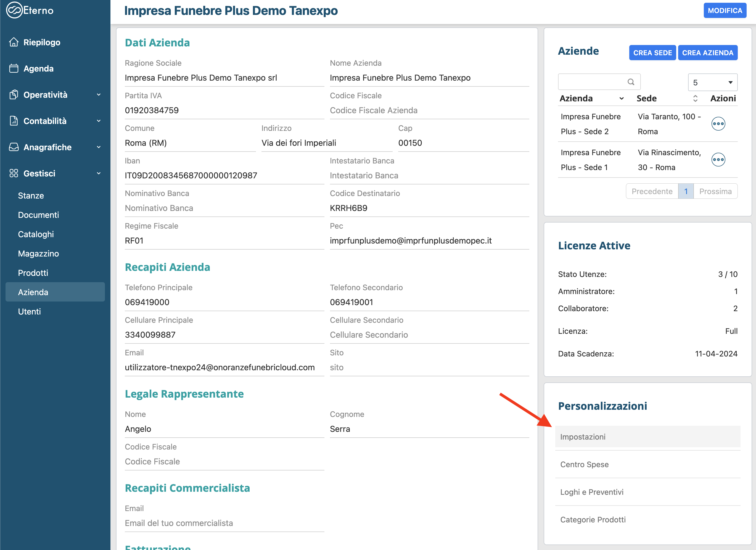The image size is (756, 550).
Task: Click the Contabilità document icon
Action: click(x=14, y=121)
